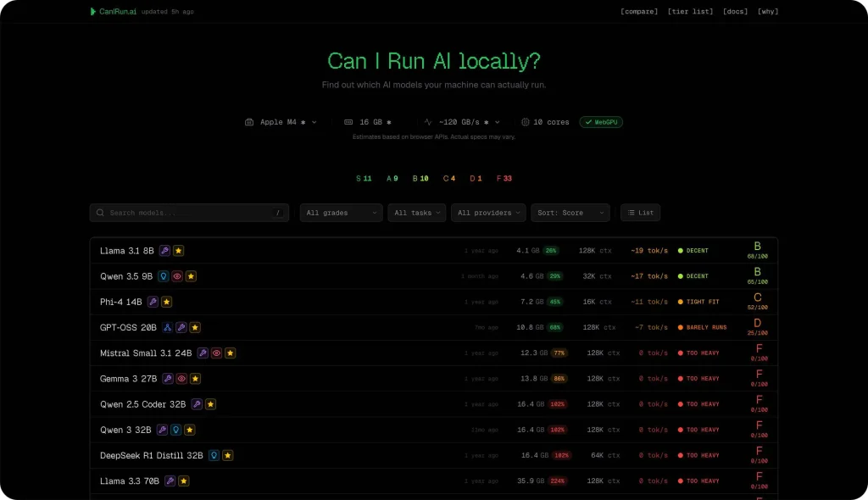868x500 pixels.
Task: Click the lightbulb icon beside DeepSeek R1 Distill 32B
Action: (214, 455)
